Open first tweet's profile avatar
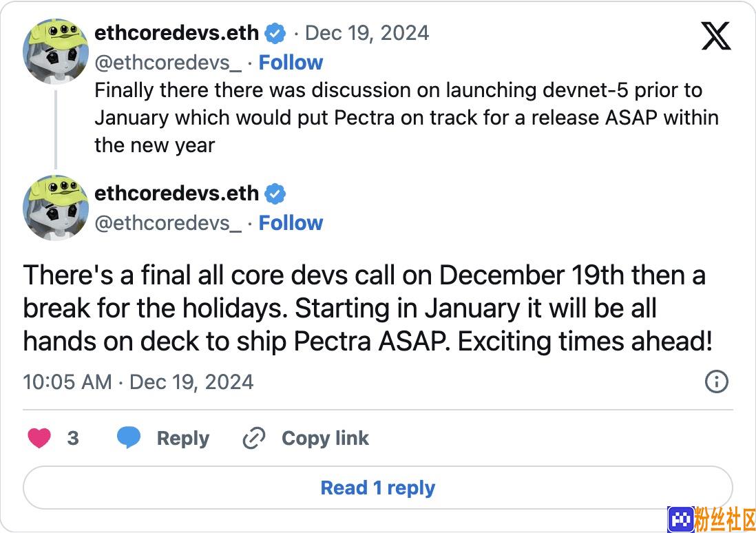This screenshot has height=533, width=756. 56,51
